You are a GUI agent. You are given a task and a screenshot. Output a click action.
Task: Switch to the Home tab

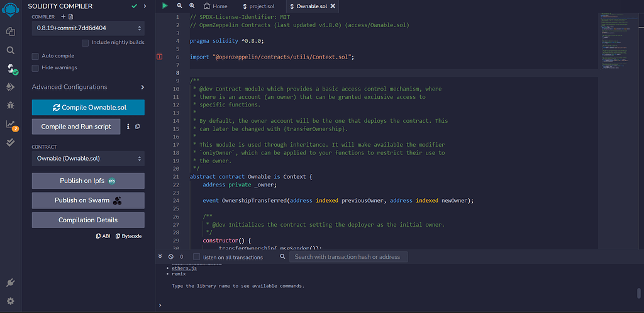pyautogui.click(x=216, y=6)
